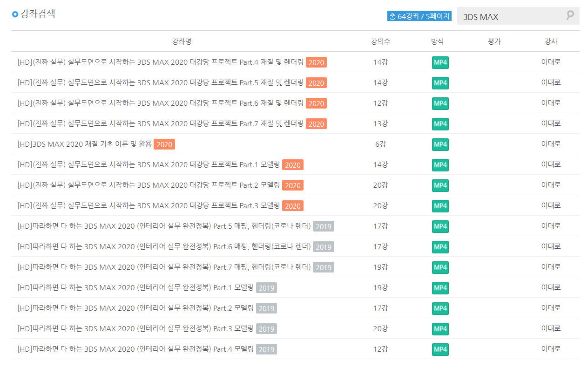The image size is (588, 368).
Task: Click MP4 badge for Part.6 재질 및 렌더링 course
Action: coord(440,103)
